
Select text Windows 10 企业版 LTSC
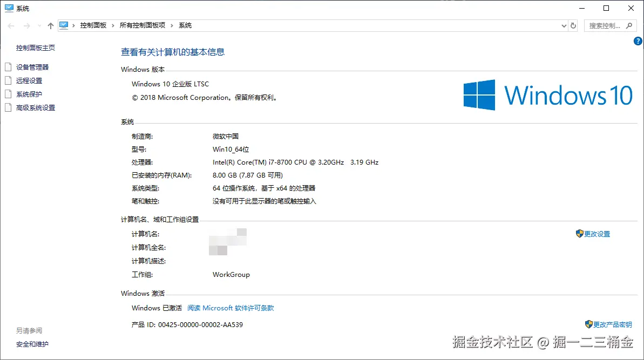coord(170,84)
